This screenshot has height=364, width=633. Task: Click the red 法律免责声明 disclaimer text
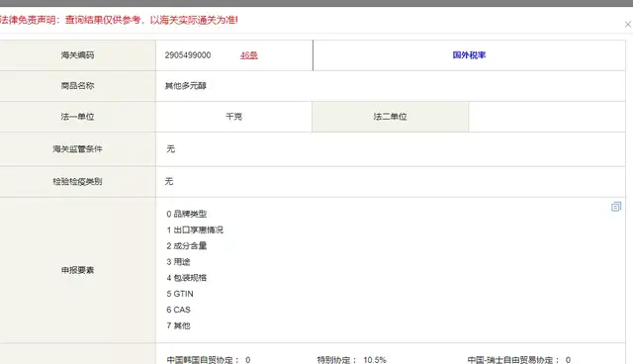[x=119, y=20]
